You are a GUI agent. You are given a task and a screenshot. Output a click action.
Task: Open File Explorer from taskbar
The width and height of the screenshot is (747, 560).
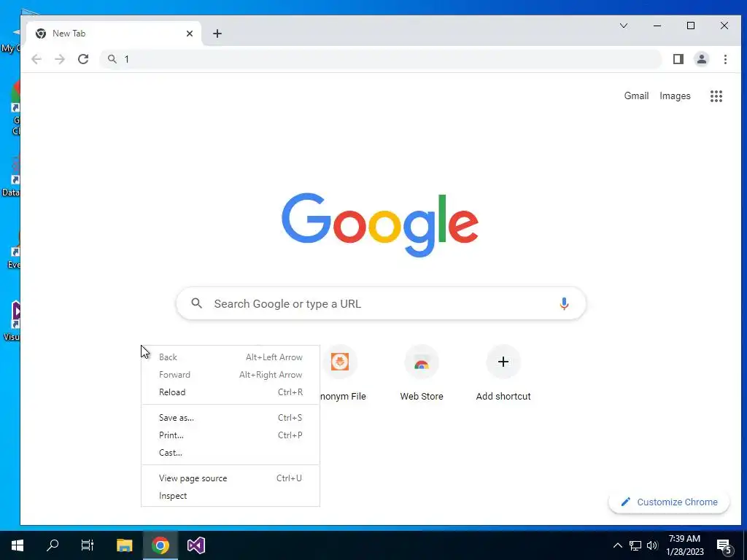[x=124, y=545]
